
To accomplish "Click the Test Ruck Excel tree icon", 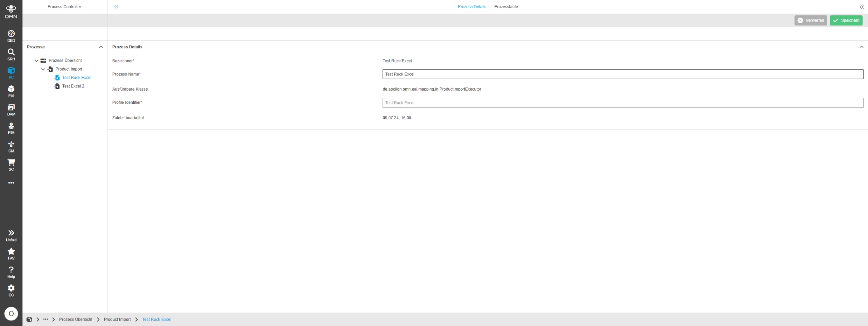I will pos(57,78).
